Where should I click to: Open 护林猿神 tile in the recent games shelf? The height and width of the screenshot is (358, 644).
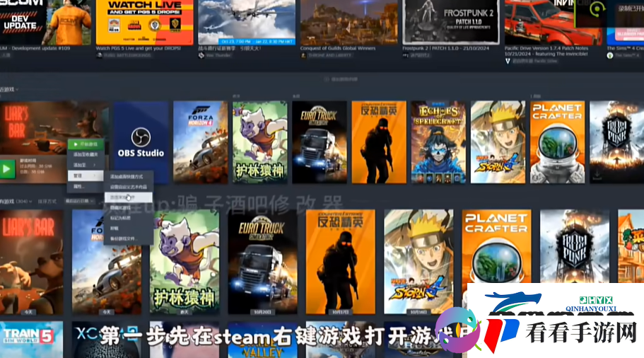pos(260,142)
